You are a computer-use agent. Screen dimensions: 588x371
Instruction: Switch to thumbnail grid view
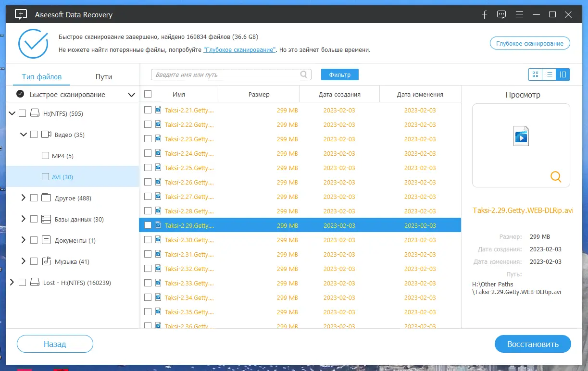point(535,74)
